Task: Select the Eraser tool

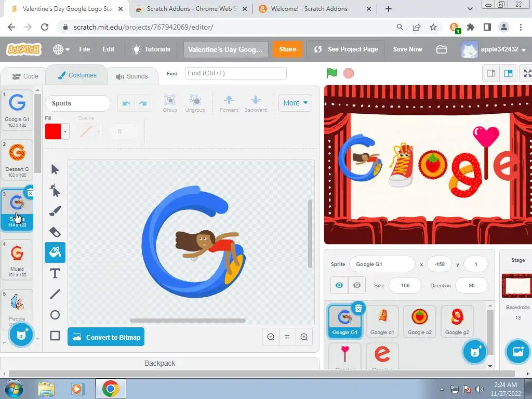Action: [55, 232]
